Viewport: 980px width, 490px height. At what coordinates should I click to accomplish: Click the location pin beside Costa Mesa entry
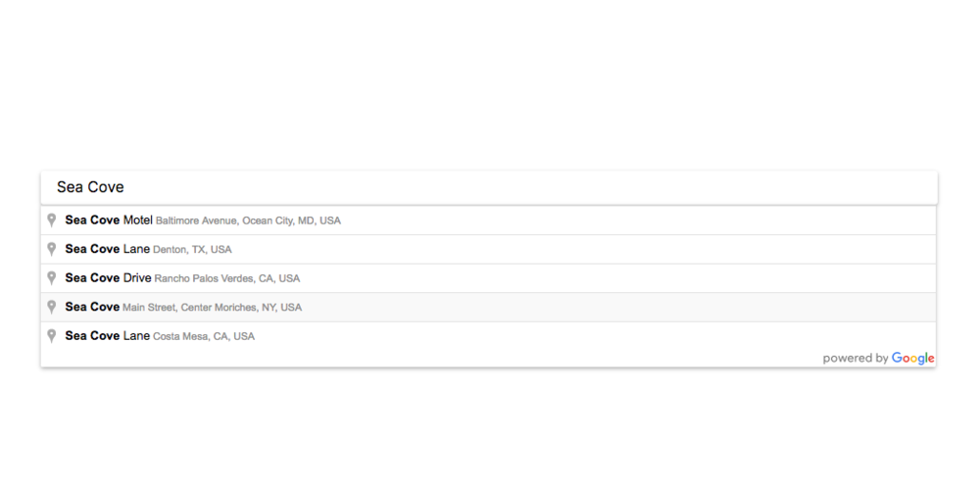52,336
